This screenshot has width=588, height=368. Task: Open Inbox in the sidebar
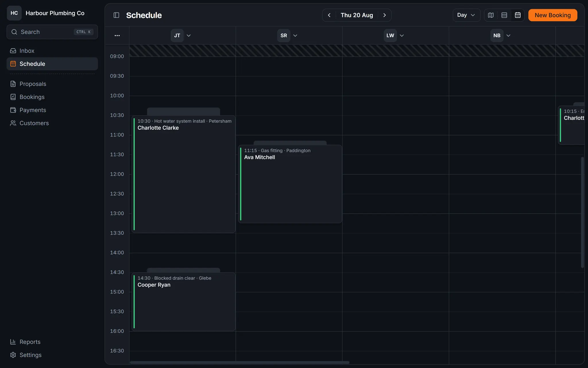[52, 51]
